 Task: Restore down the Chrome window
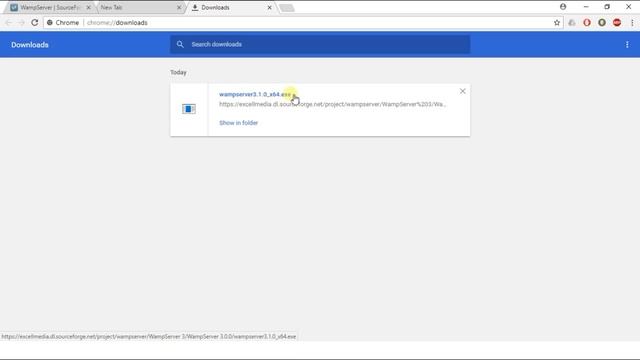(x=607, y=7)
